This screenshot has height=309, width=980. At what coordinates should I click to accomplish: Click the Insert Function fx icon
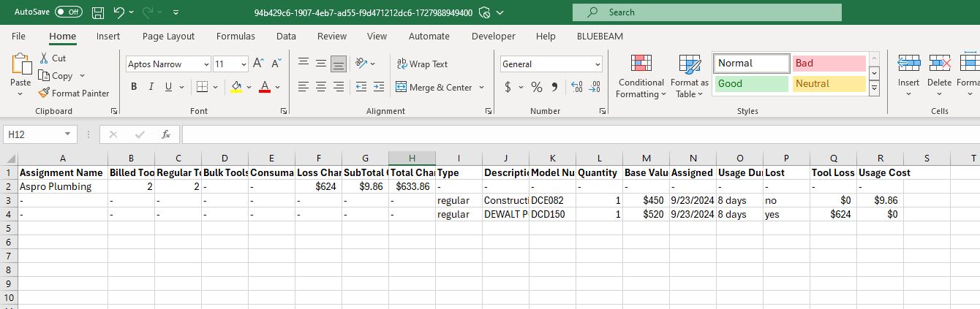[166, 134]
